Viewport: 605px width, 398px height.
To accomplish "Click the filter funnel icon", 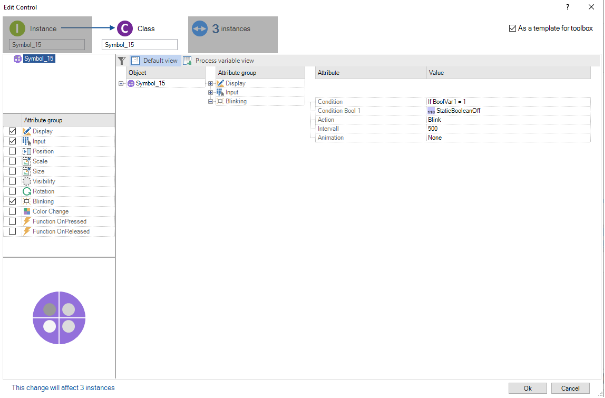I will tap(122, 61).
